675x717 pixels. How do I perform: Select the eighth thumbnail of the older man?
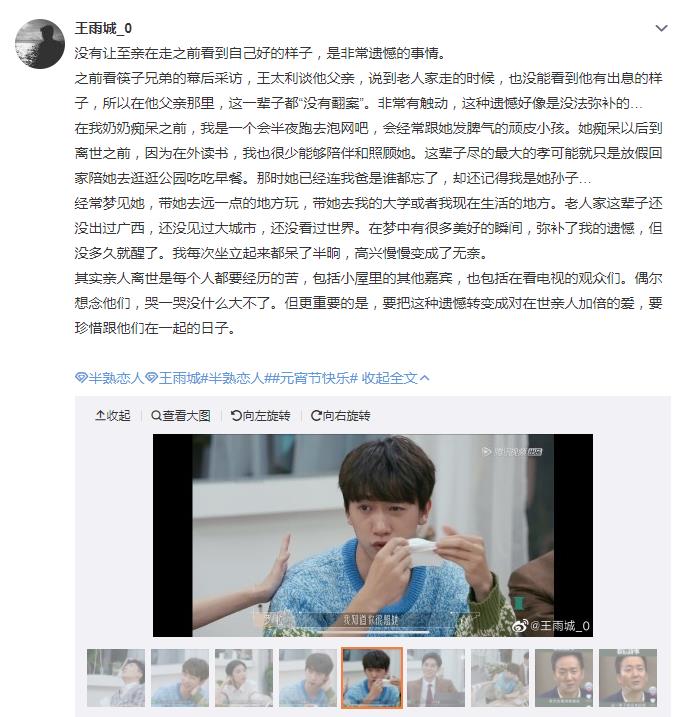tap(564, 678)
